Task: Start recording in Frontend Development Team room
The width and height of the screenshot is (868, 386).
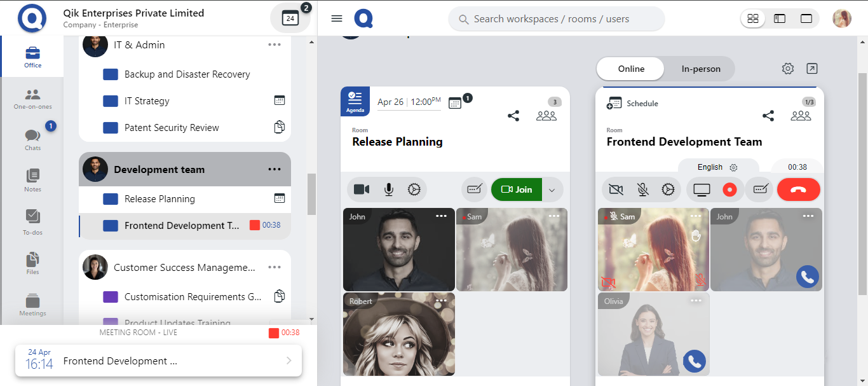Action: pyautogui.click(x=729, y=190)
